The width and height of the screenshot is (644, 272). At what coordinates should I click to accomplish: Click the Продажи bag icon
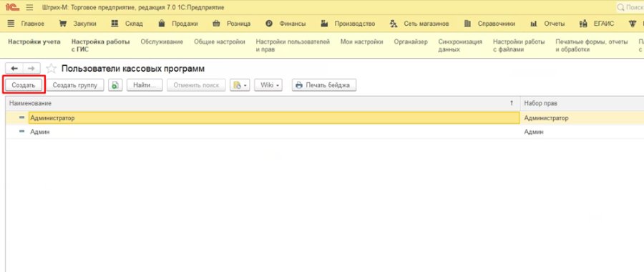tap(162, 24)
